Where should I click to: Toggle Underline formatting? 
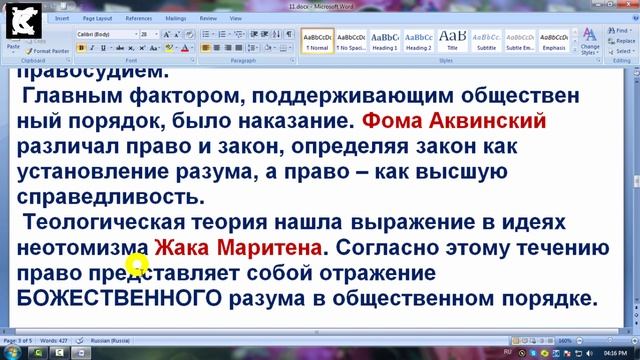click(103, 48)
